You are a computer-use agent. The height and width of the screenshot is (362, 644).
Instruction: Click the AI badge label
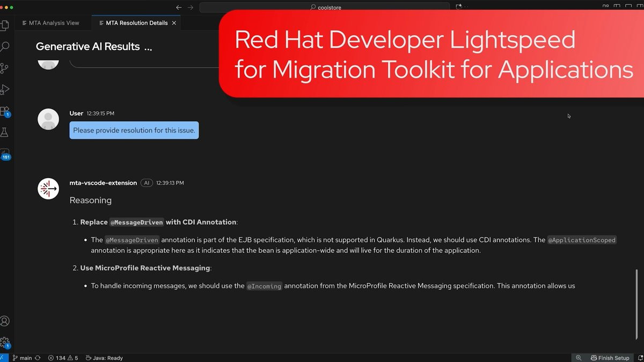[x=147, y=183]
